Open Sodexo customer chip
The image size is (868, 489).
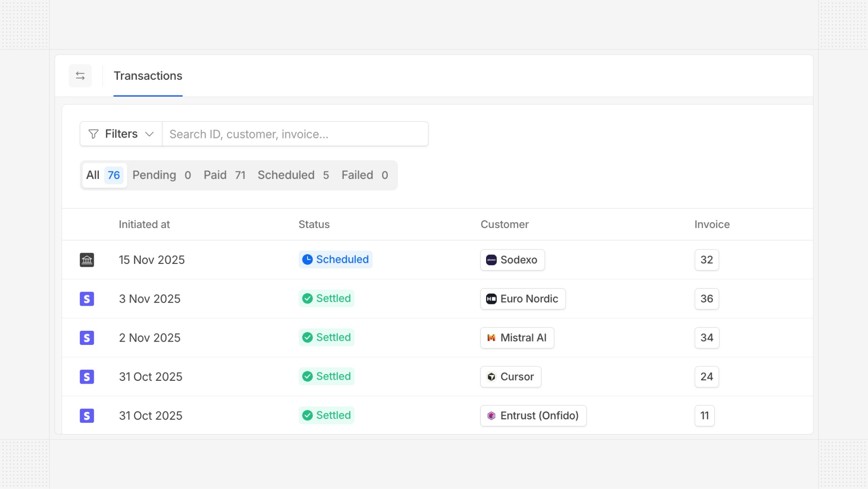click(x=512, y=260)
